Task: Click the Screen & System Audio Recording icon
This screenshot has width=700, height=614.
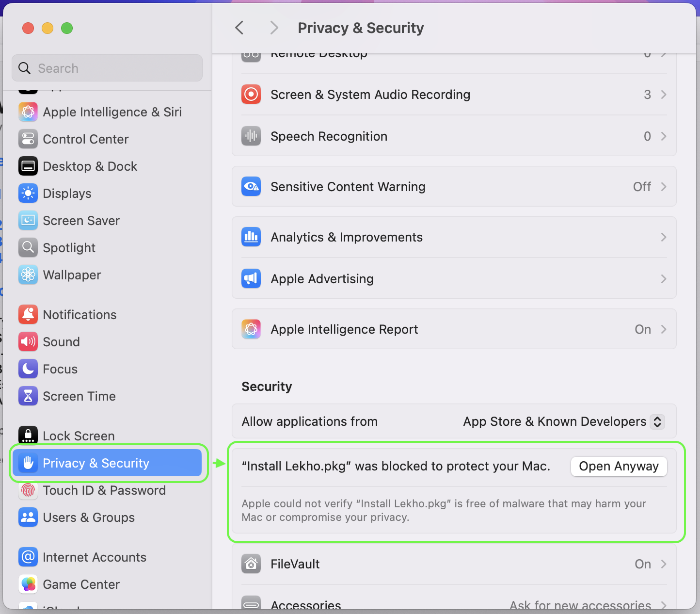Action: pyautogui.click(x=251, y=95)
